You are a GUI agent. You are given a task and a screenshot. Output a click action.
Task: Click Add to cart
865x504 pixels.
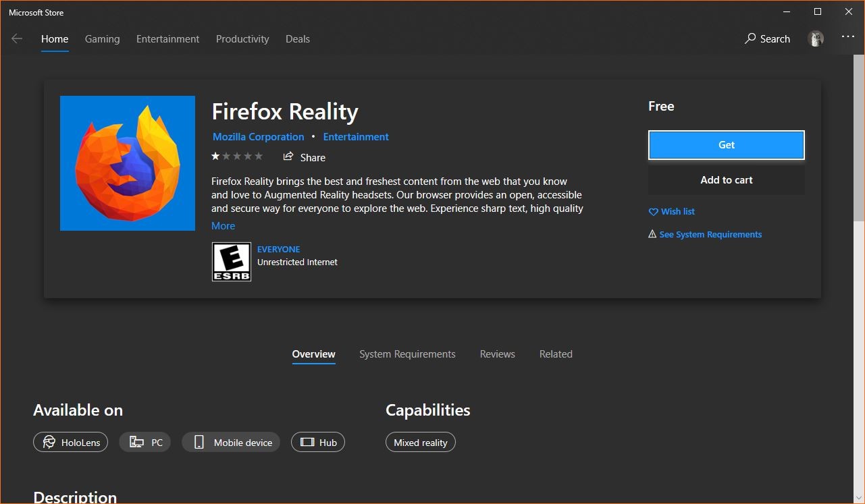(727, 180)
